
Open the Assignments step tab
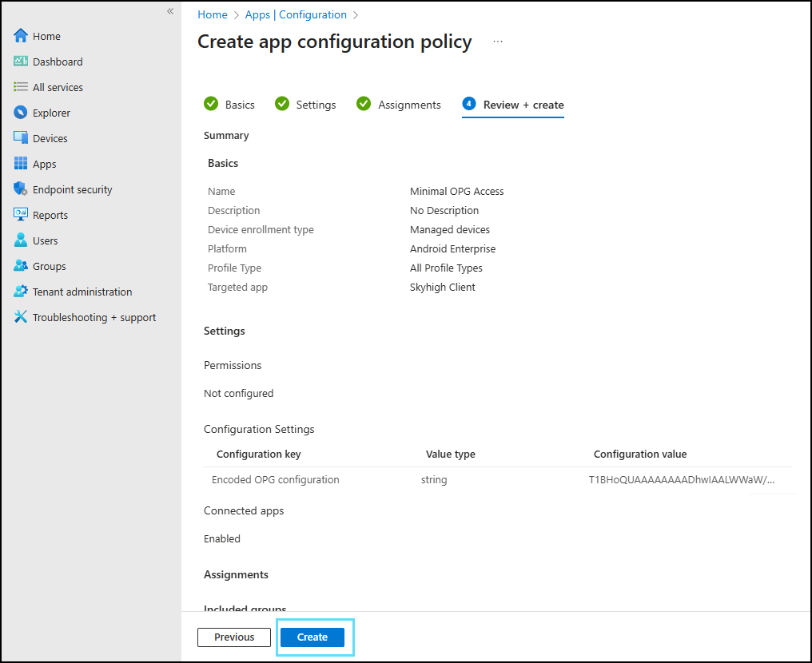398,105
